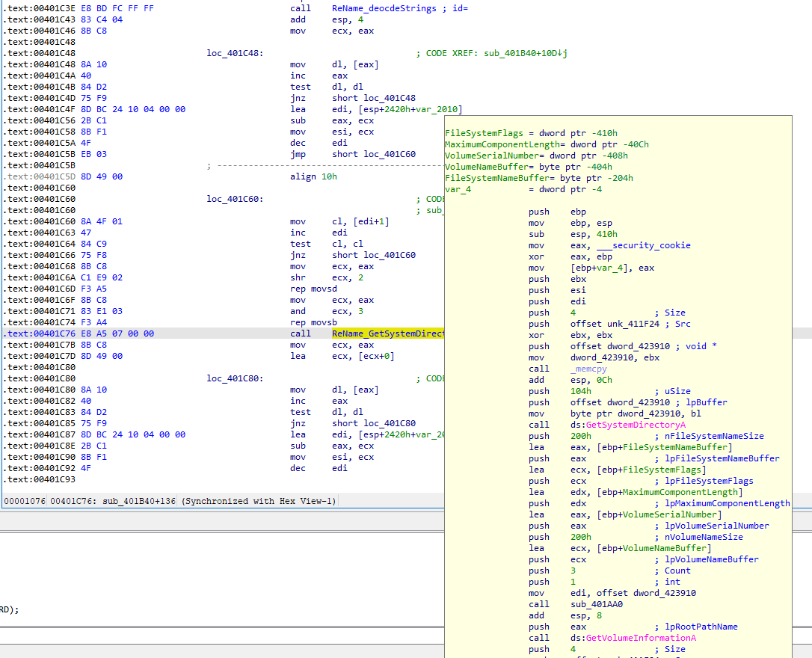Click the '; uSize' comment in popup
This screenshot has height=658, width=812.
(673, 391)
